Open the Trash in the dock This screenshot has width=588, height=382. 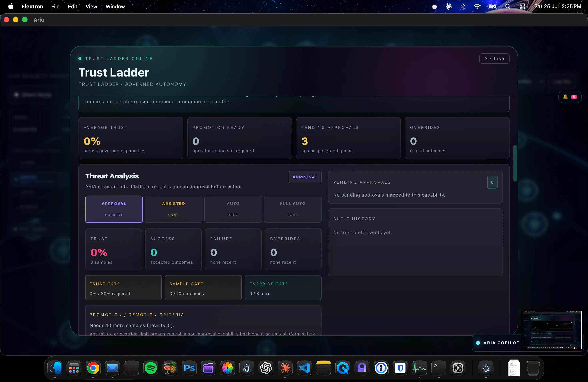point(533,368)
